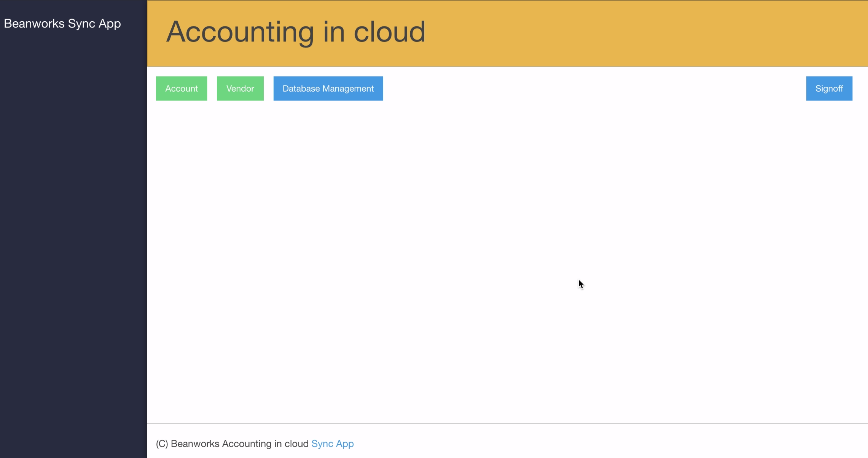868x458 pixels.
Task: Click empty area of dark sidebar
Action: (x=72, y=228)
